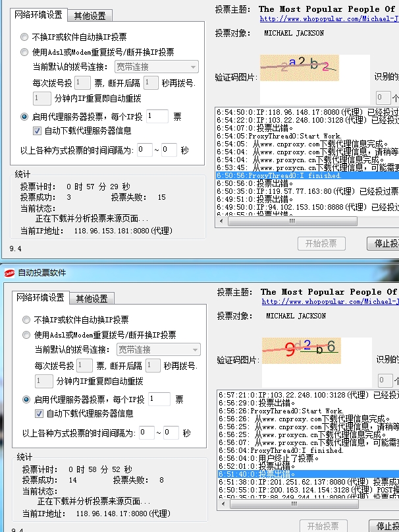Click the app icon in the 自动投票软件 title bar
Image resolution: width=399 pixels, height=532 pixels.
coord(9,272)
